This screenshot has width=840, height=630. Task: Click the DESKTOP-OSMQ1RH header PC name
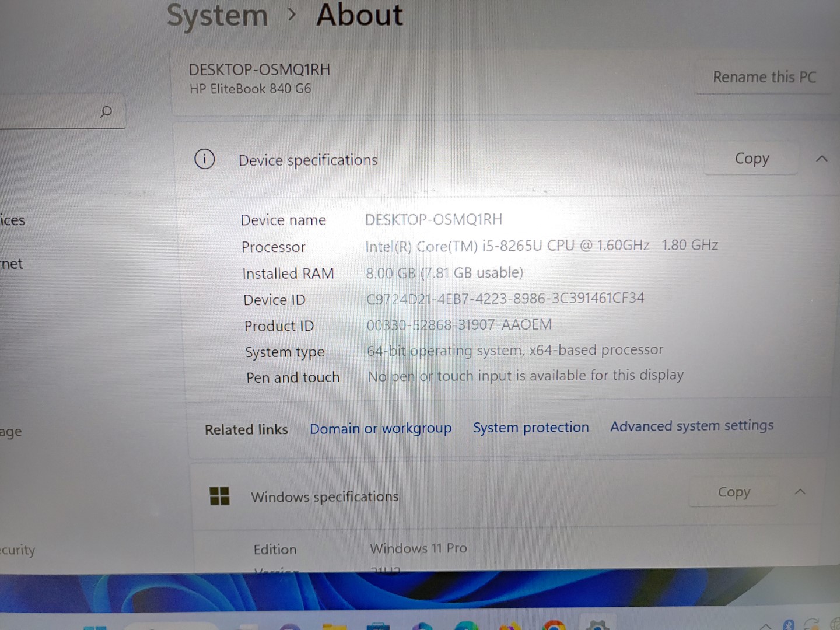(x=260, y=69)
